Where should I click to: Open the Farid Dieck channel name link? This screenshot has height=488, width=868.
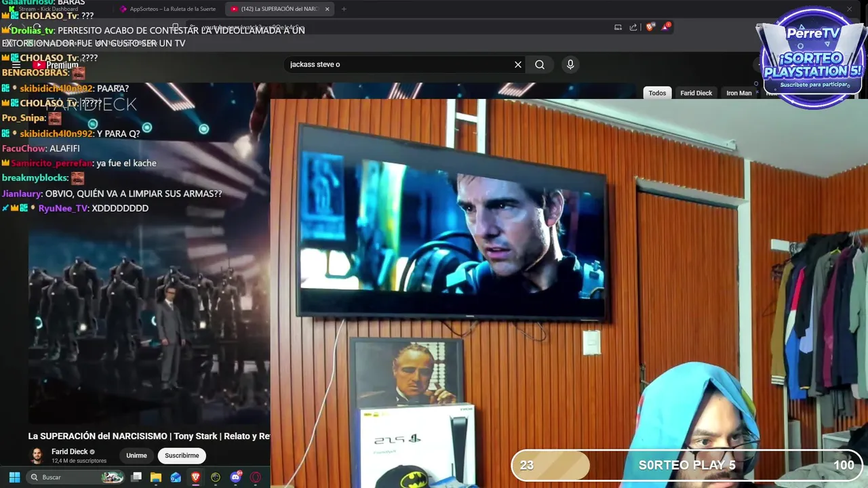70,451
